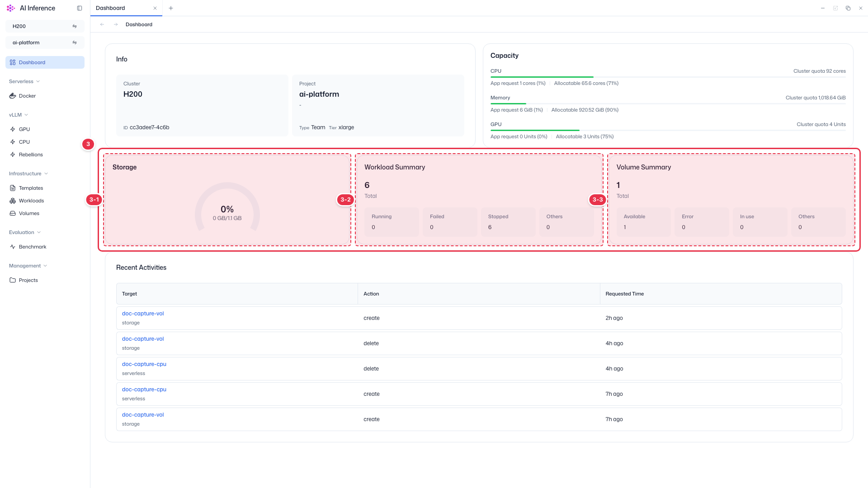Click cluster ID cc3adee7-4c6b

pos(149,127)
